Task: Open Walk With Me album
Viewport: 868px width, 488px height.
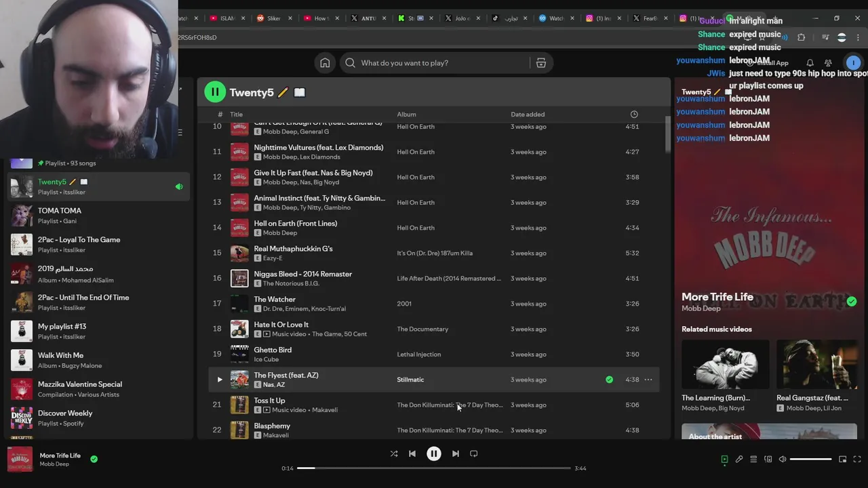Action: point(98,360)
